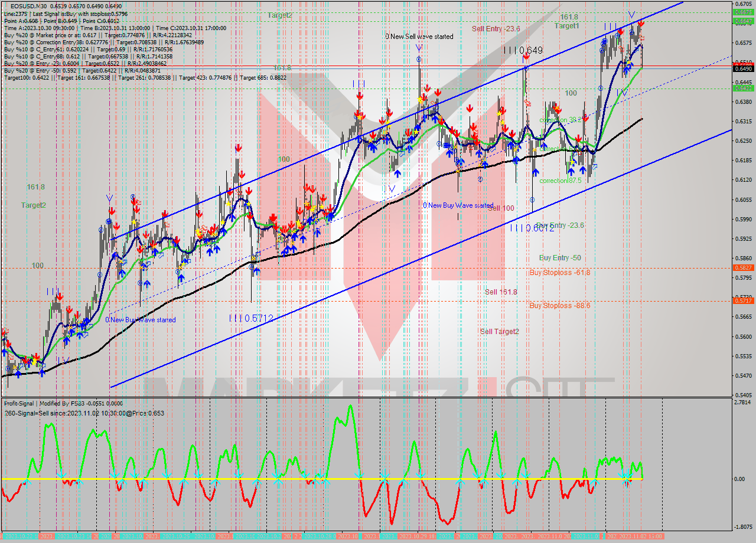Click the 2.7814 indicator scale value

pos(742,403)
